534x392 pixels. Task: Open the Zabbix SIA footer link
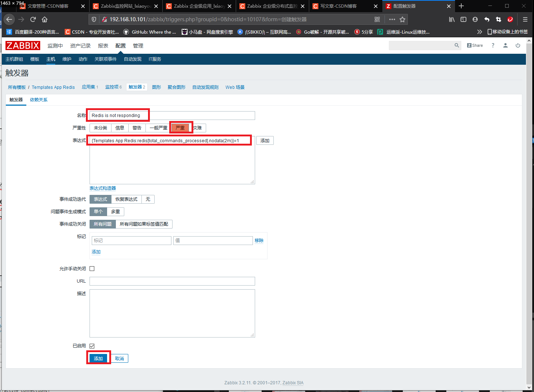click(293, 383)
